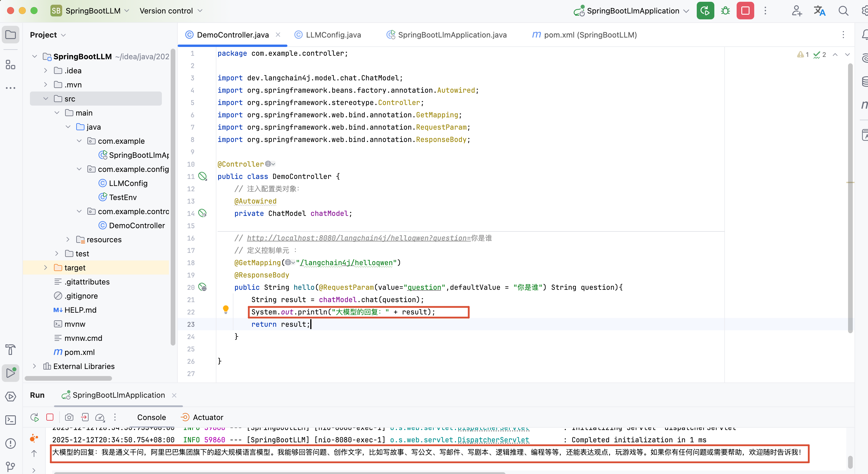Click the Debug bug icon
868x474 pixels.
725,11
